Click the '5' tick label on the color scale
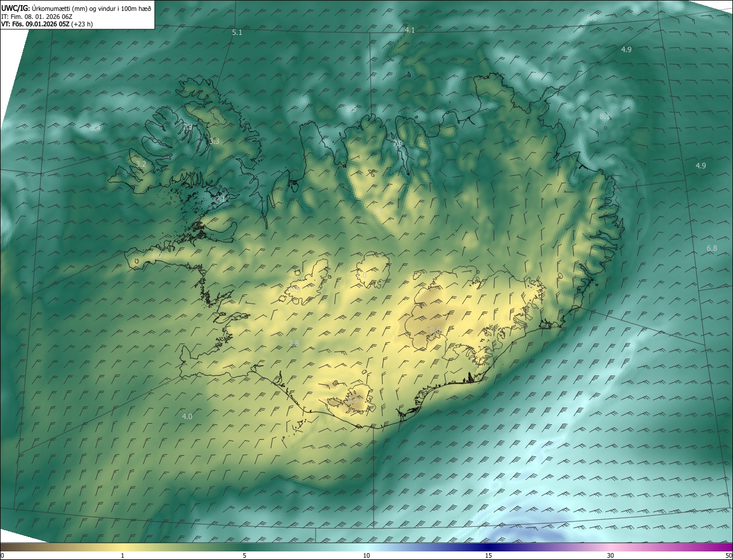The height and width of the screenshot is (560, 733). [245, 556]
